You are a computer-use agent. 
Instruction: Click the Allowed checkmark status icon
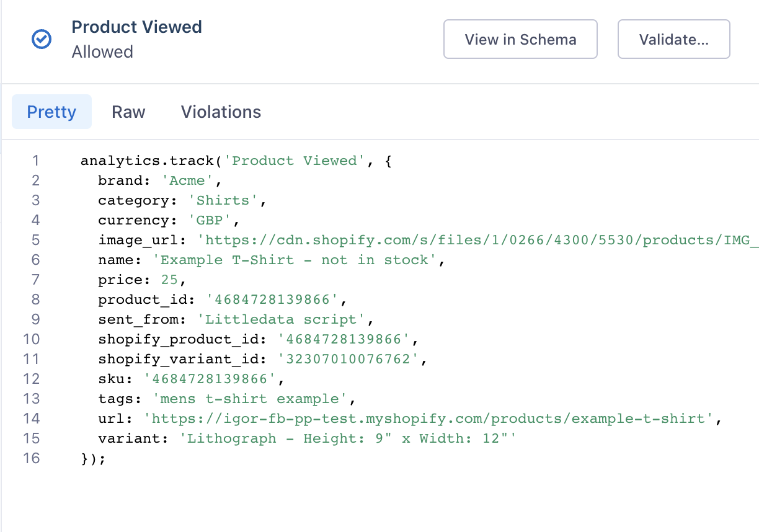click(x=42, y=40)
